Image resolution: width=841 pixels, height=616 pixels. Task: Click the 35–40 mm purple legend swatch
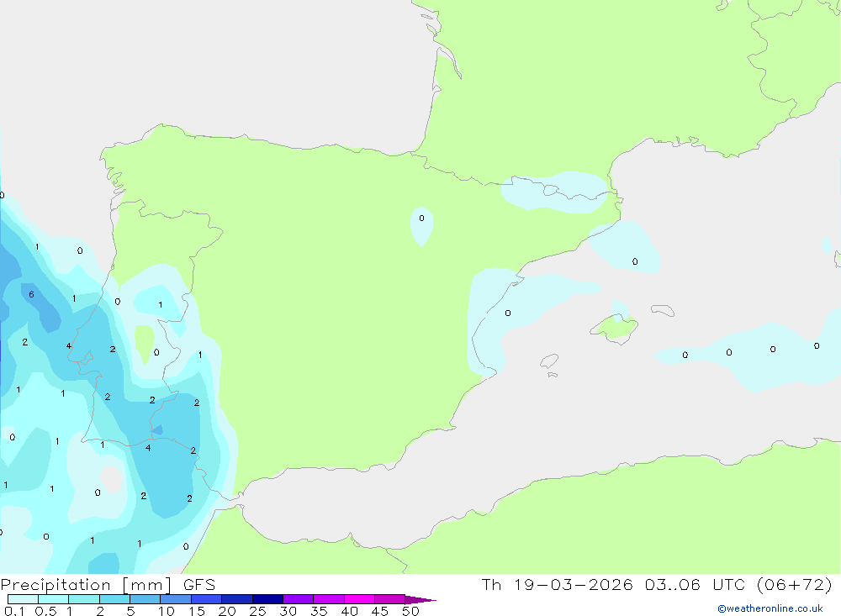(x=329, y=599)
